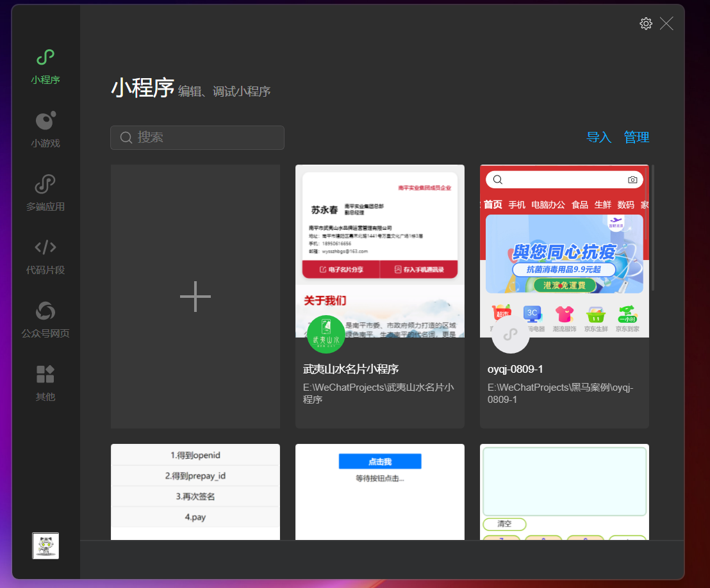Switch to the 小游戏 tab
Screen dimensions: 710x588
tap(45, 128)
